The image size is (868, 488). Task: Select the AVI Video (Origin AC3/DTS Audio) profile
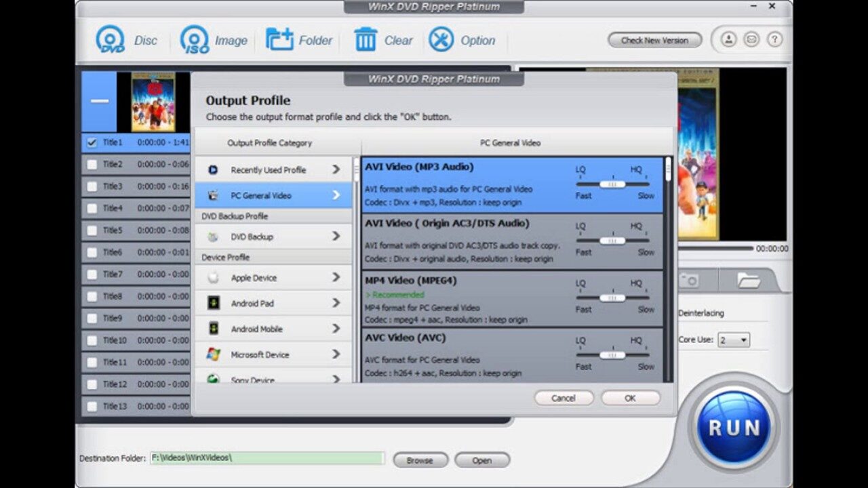[x=513, y=242]
